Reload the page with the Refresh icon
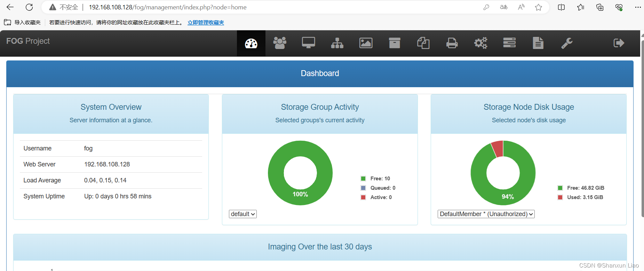Screen dimensions: 644x271 point(29,7)
